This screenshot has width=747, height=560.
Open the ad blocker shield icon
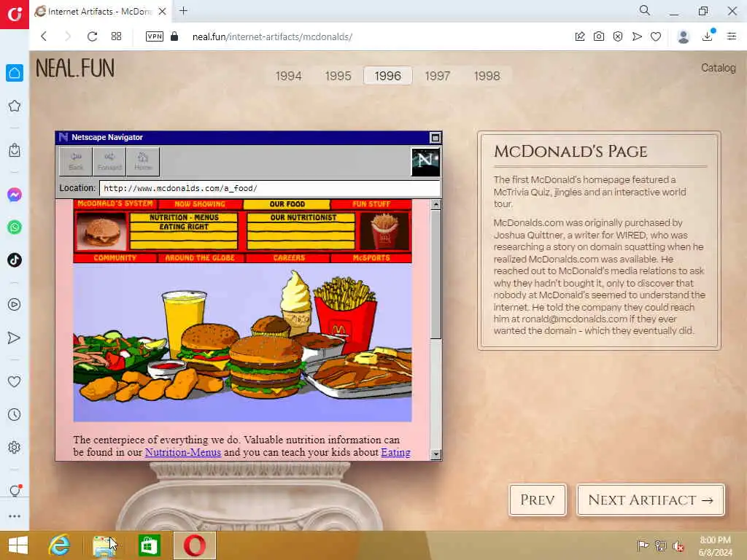pos(618,36)
